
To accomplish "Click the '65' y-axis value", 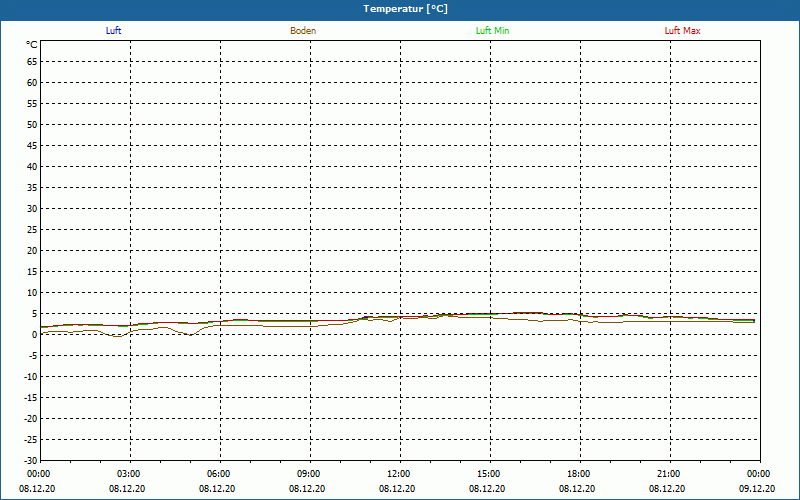I will point(32,62).
